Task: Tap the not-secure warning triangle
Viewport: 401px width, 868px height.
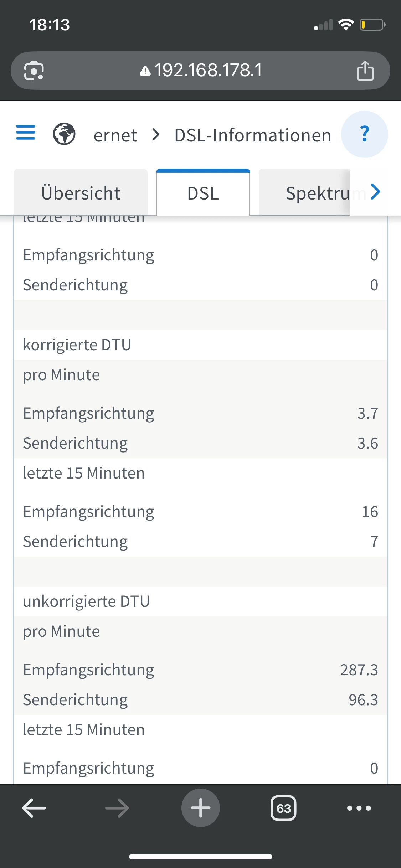Action: pos(145,71)
